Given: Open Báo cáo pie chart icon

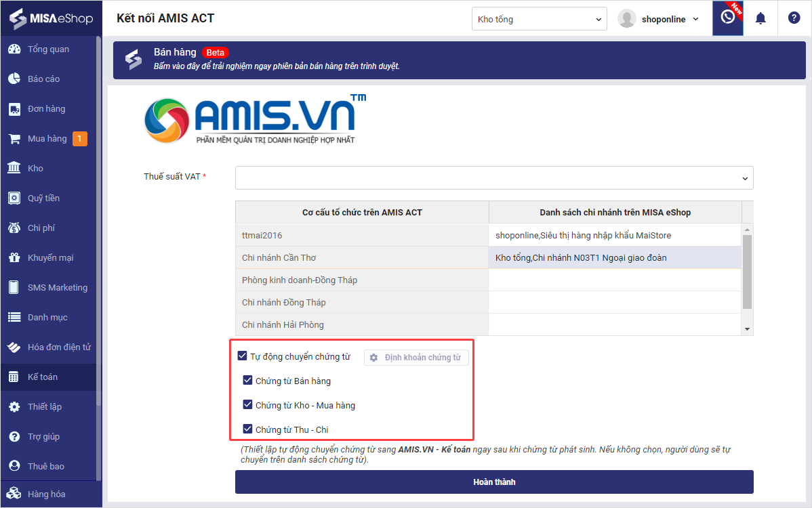Looking at the screenshot, I should tap(14, 79).
